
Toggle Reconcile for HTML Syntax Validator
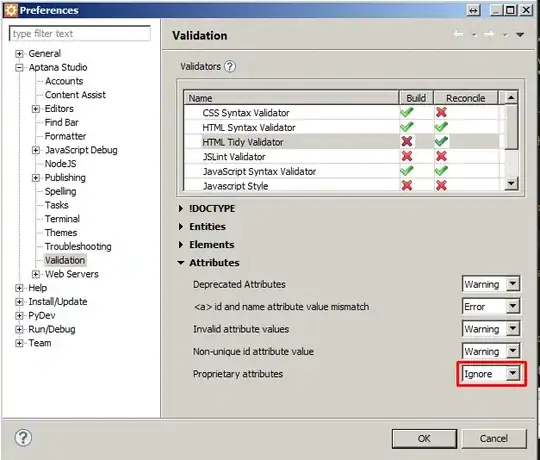tap(441, 127)
